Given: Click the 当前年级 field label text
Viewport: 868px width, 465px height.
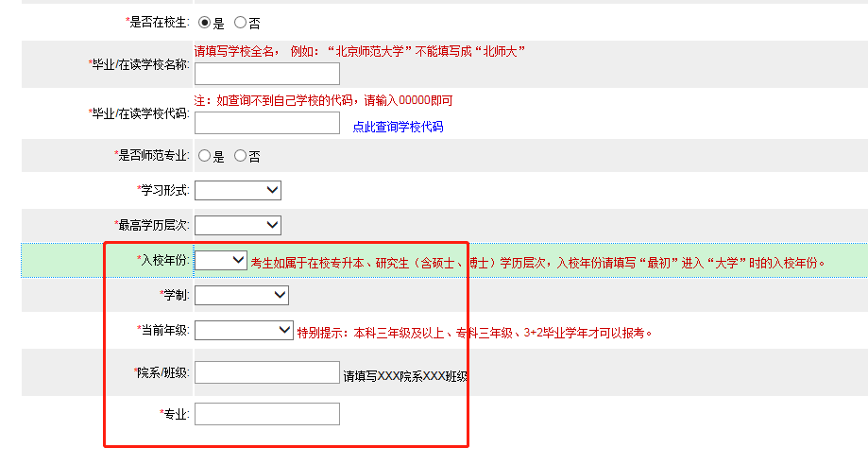Looking at the screenshot, I should pyautogui.click(x=165, y=330).
